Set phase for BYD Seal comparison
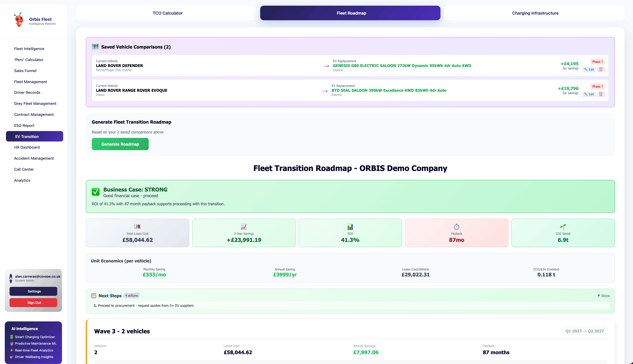 pyautogui.click(x=597, y=86)
